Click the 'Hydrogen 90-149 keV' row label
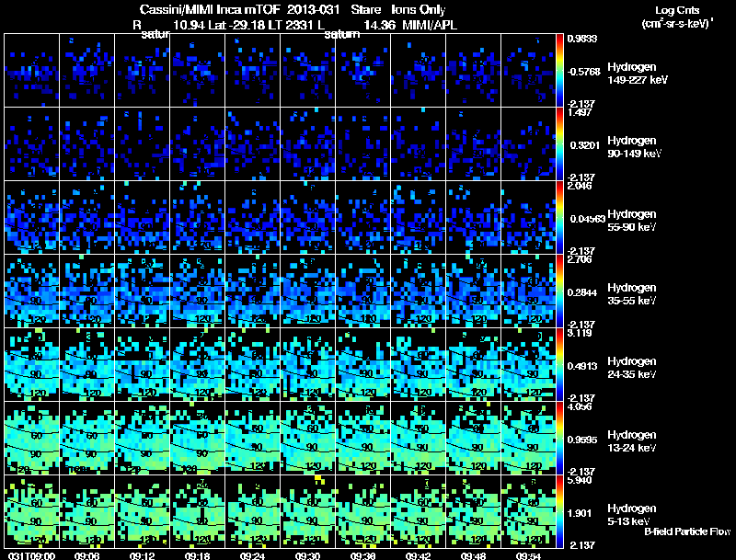This screenshot has width=736, height=560. (x=635, y=147)
